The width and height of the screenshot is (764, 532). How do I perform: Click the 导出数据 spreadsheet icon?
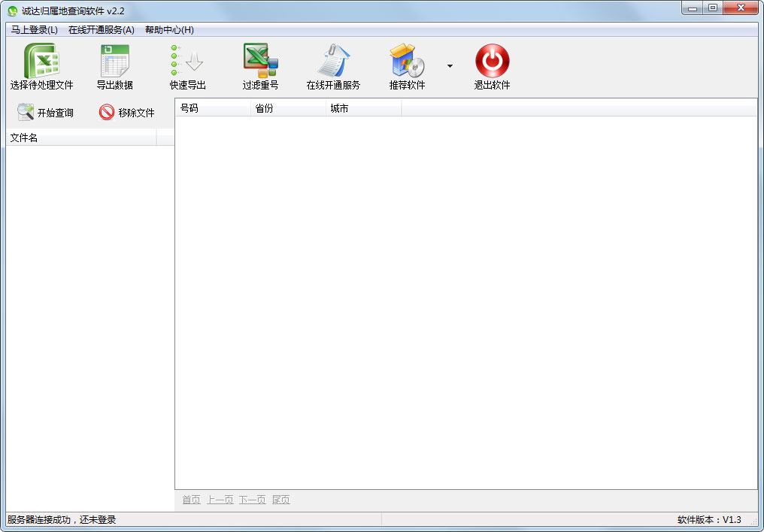(x=114, y=61)
